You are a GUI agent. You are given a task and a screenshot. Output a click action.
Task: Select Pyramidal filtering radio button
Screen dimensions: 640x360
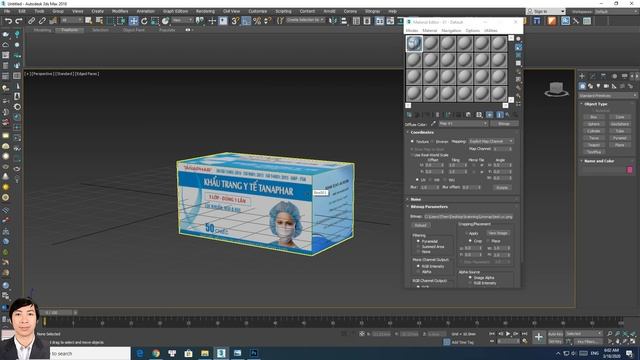tap(418, 241)
